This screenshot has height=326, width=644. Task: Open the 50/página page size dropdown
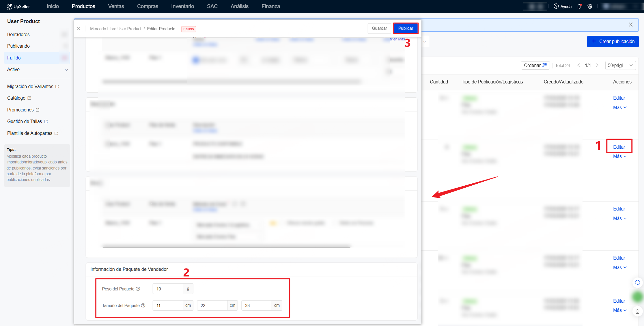click(620, 66)
